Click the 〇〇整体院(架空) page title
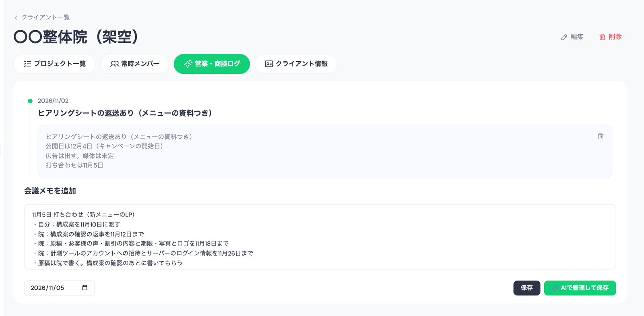This screenshot has height=316, width=644. point(76,37)
